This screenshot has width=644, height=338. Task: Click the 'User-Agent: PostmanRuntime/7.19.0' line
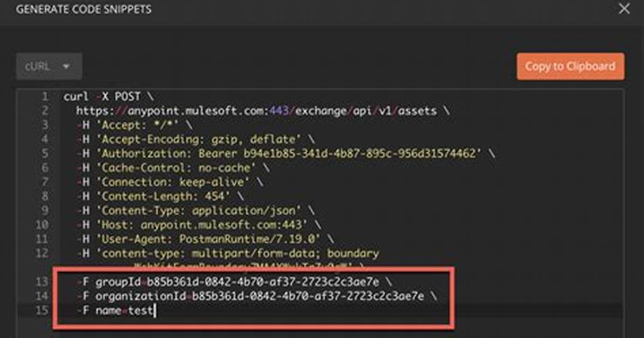205,239
